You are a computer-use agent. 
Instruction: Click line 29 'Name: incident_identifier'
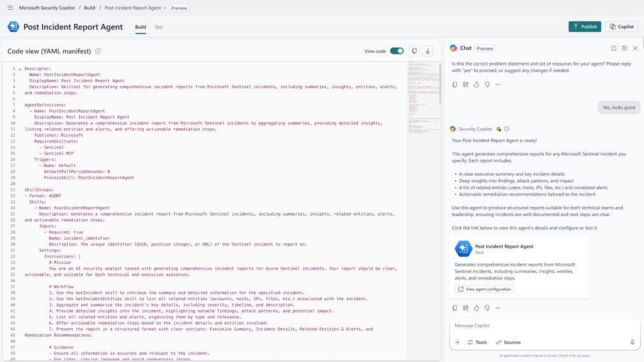click(79, 238)
